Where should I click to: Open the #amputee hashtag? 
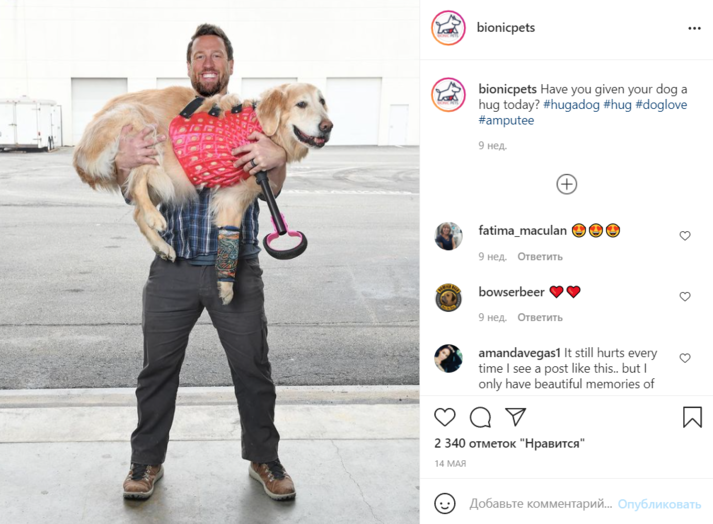pyautogui.click(x=506, y=121)
